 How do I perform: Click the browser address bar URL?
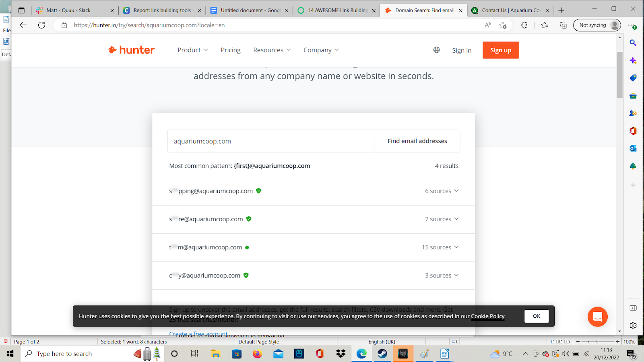[x=149, y=25]
